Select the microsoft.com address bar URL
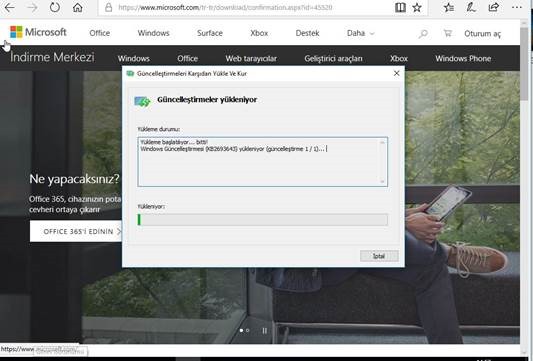 (x=225, y=7)
